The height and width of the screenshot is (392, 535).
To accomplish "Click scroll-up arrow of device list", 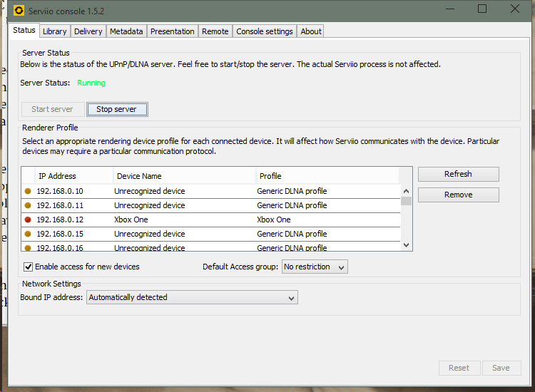I will coord(406,191).
